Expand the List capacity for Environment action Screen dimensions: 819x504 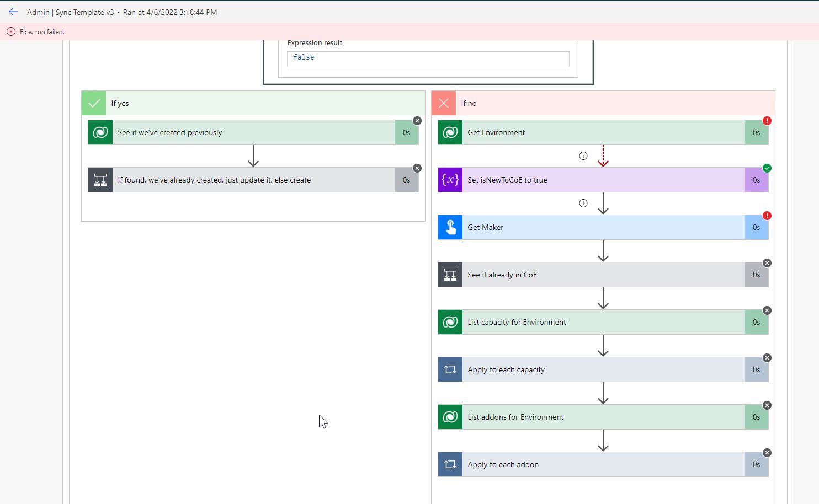click(x=603, y=322)
